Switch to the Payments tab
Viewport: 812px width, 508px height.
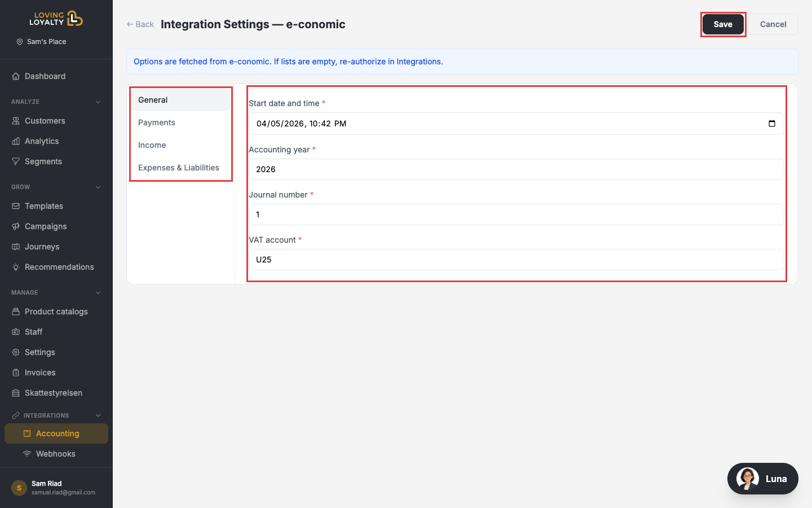pos(180,122)
